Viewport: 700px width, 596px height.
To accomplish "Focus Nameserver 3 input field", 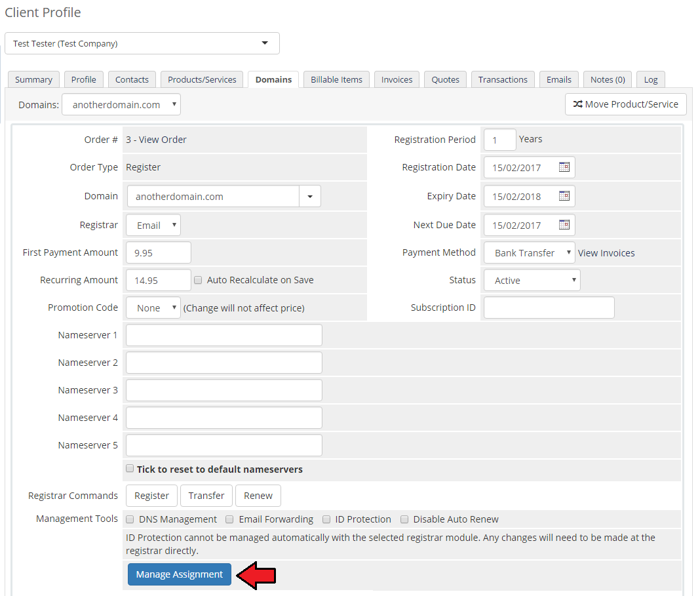I will click(x=224, y=390).
